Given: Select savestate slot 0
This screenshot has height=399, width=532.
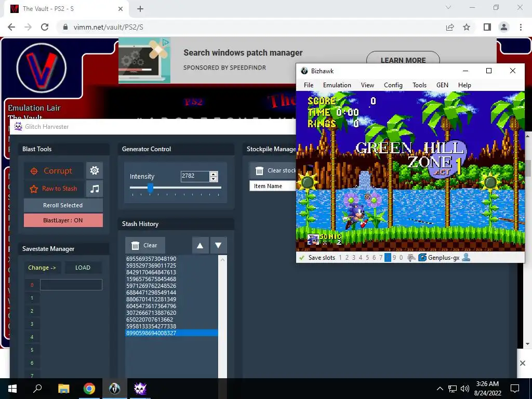Looking at the screenshot, I should point(32,285).
